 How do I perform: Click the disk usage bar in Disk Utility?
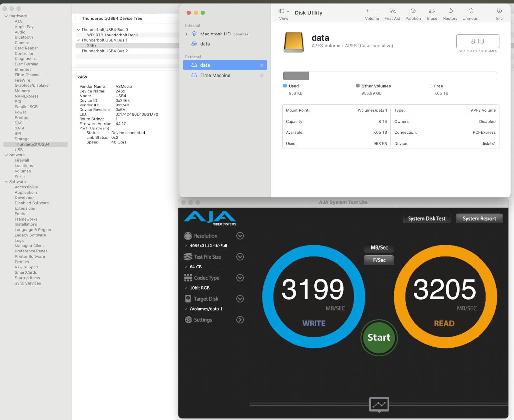click(x=390, y=76)
